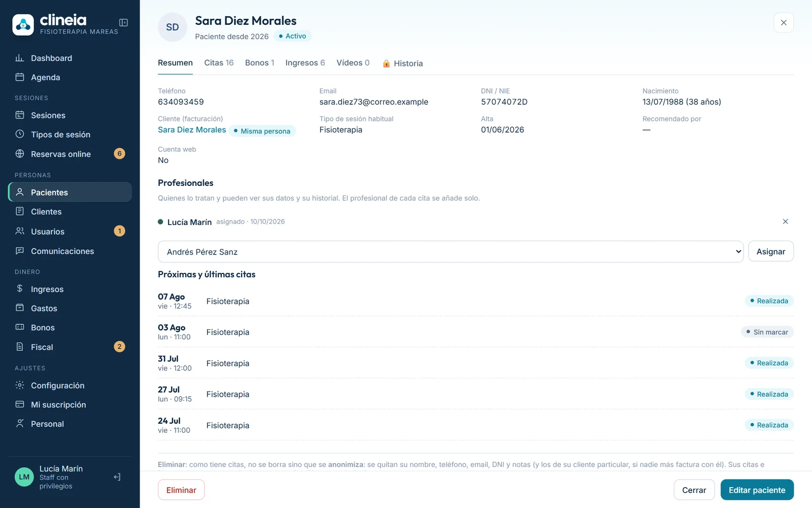Screen dimensions: 812x508
Task: Click the Mi suscripción card icon
Action: (x=20, y=404)
